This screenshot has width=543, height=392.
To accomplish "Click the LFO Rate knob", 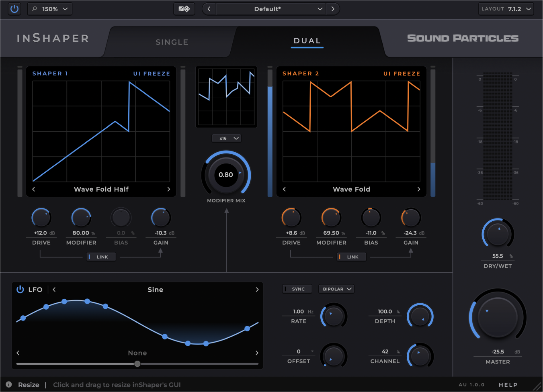I will pos(334,316).
